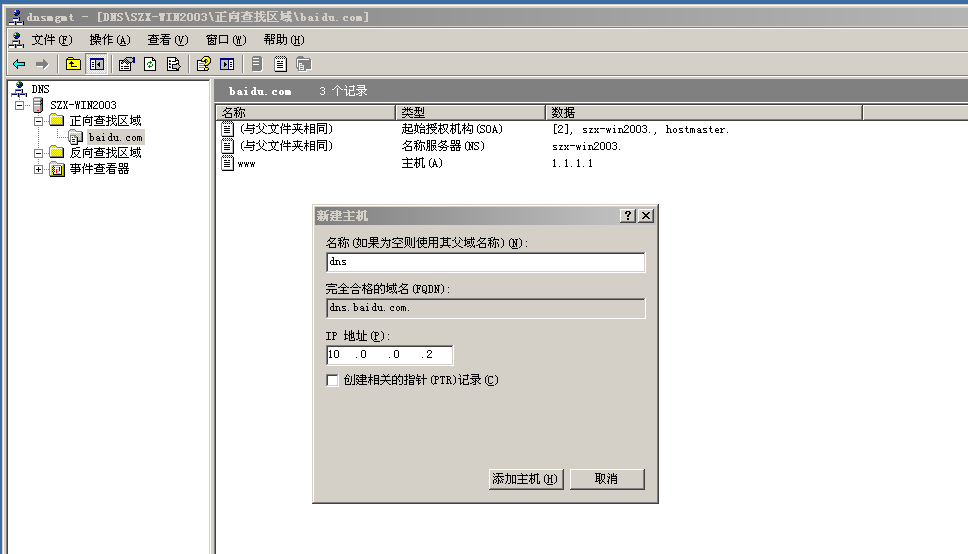Screen dimensions: 968x554
Task: Click the DNS root network icon in tree
Action: [20, 89]
